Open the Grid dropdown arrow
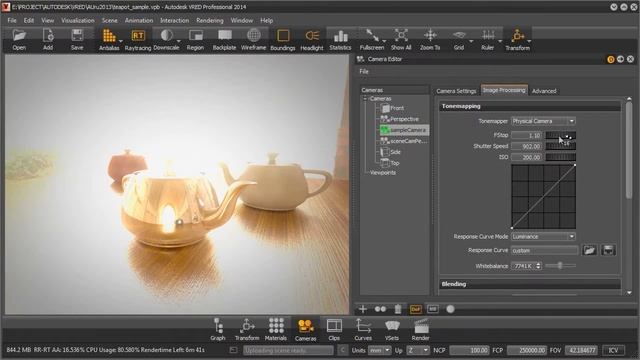Screen dimensions: 640x360 pos(471,41)
